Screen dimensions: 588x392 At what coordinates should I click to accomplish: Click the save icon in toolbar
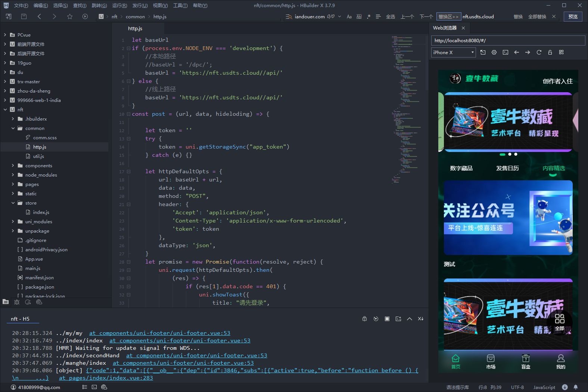pyautogui.click(x=24, y=16)
